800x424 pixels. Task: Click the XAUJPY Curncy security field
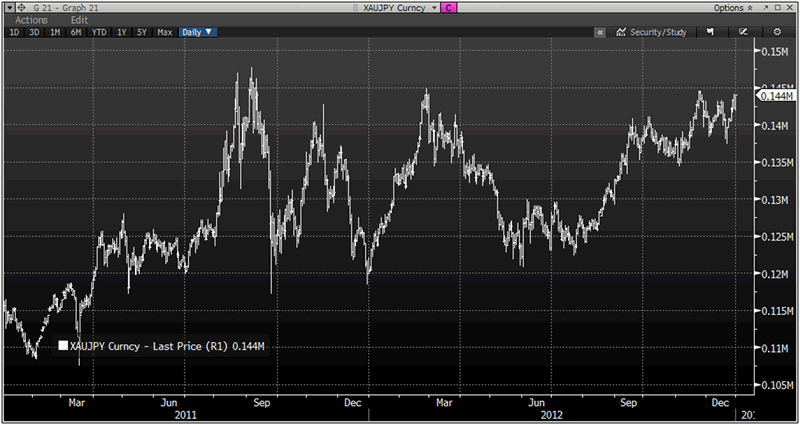(394, 8)
